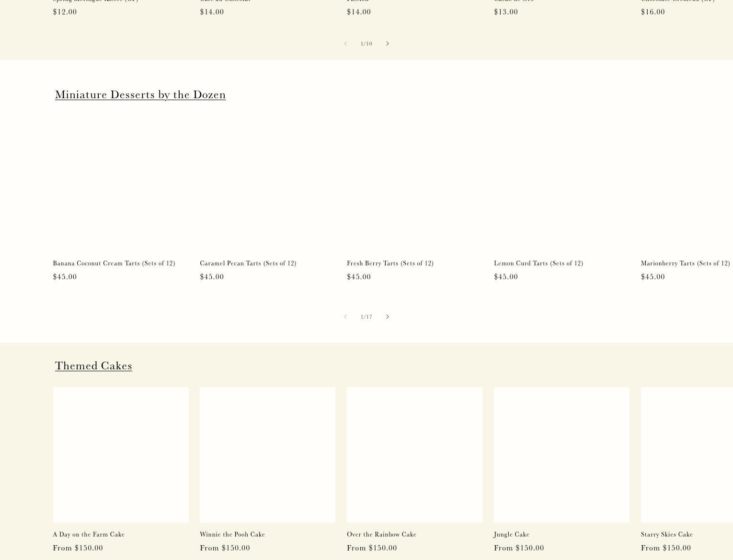733x560 pixels.
Task: Select the Jungle Cake product title
Action: [511, 534]
